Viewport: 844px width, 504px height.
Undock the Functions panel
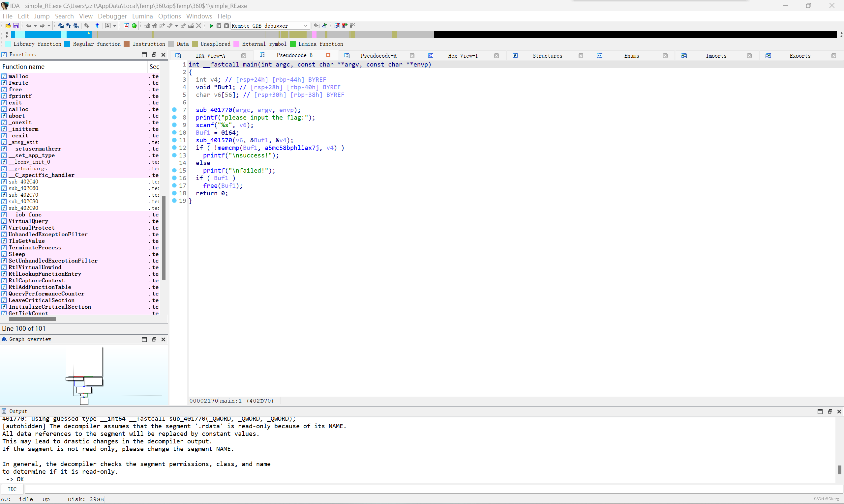(x=154, y=54)
